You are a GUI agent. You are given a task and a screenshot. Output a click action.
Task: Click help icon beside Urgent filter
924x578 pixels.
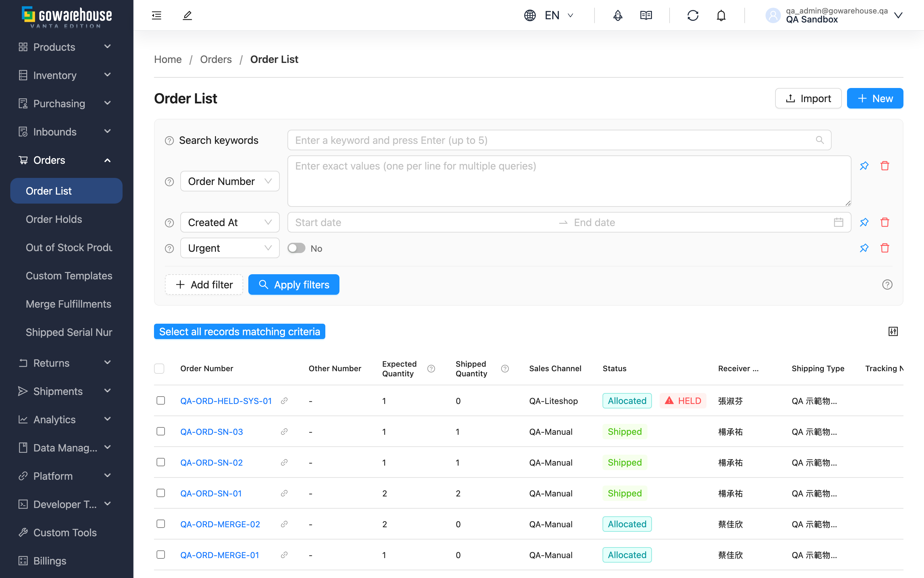[x=169, y=249]
